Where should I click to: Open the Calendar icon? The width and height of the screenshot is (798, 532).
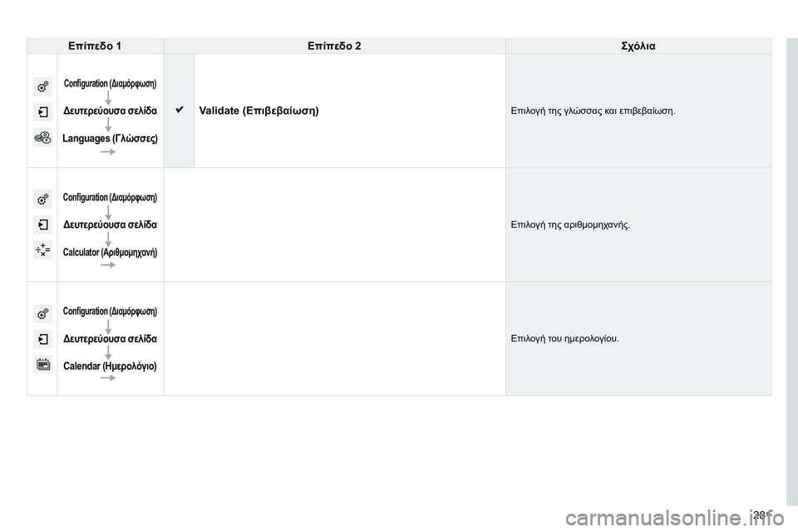(x=42, y=365)
